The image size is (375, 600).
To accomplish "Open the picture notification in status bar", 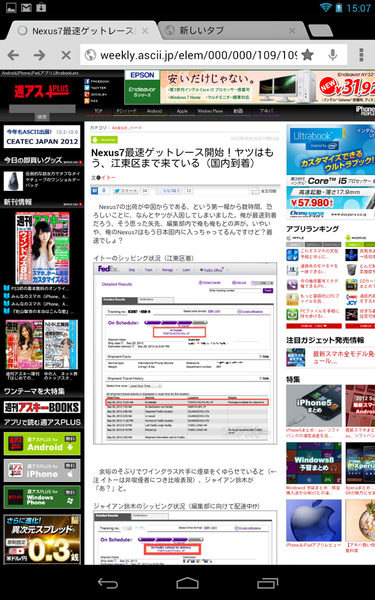I will click(x=11, y=7).
